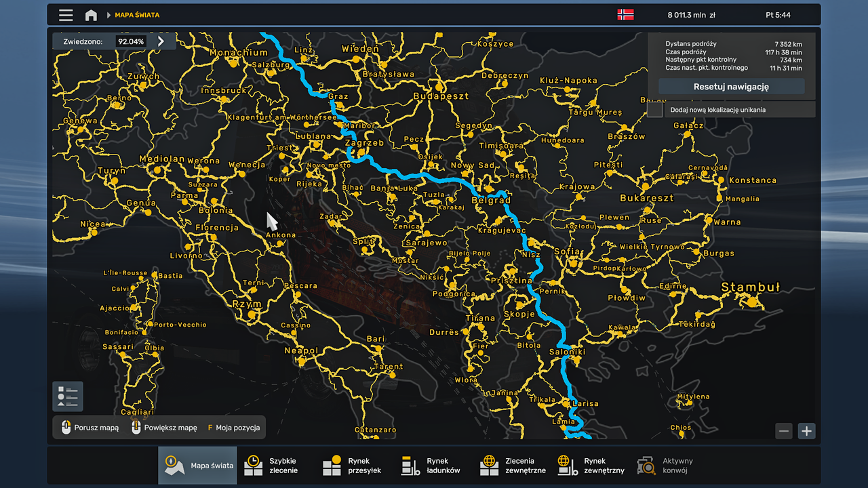
Task: Zoom in with the plus button
Action: click(x=806, y=430)
